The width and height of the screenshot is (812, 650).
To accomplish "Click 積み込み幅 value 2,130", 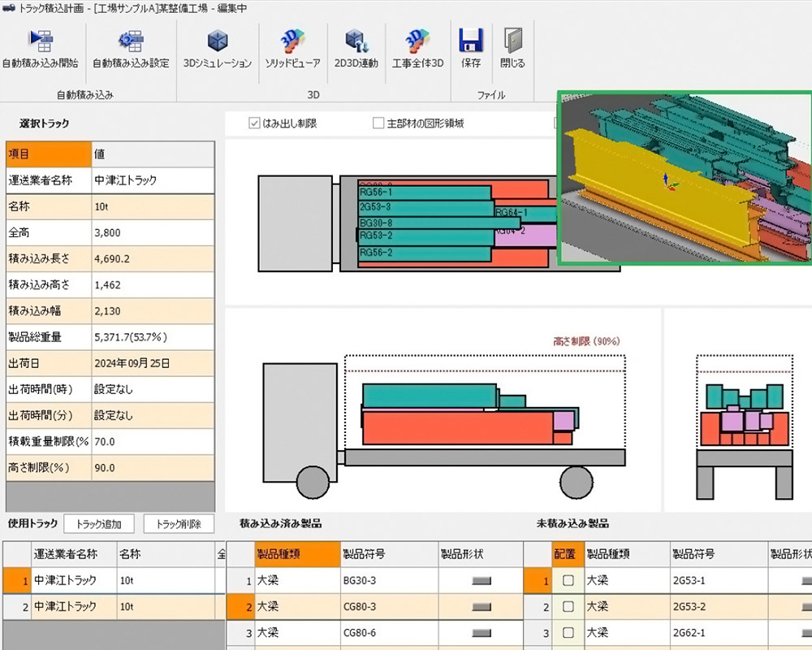I will coord(153,311).
